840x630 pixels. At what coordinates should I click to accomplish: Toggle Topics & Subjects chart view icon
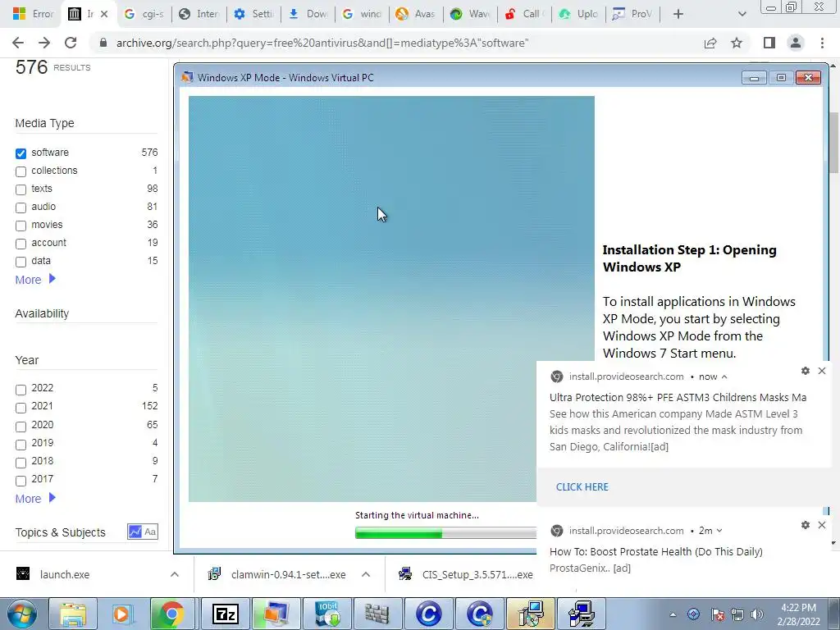pos(135,532)
